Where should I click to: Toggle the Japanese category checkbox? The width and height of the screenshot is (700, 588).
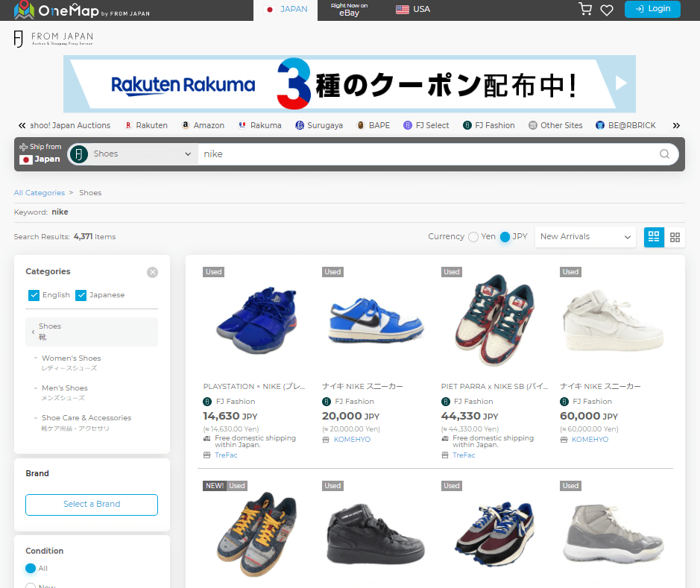[81, 295]
